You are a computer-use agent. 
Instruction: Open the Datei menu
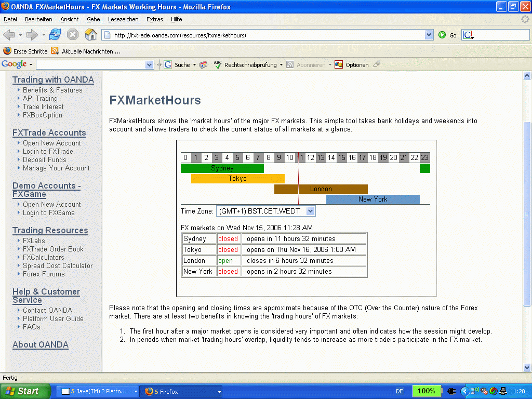tap(10, 19)
